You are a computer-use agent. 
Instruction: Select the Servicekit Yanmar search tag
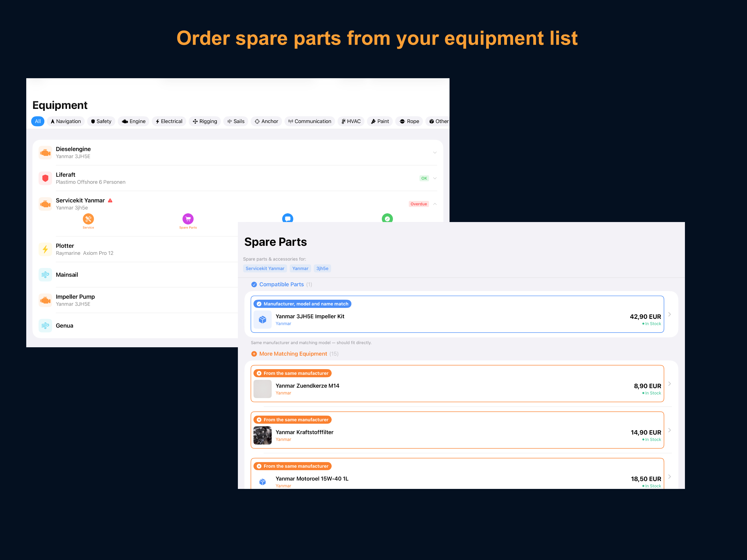click(x=265, y=269)
